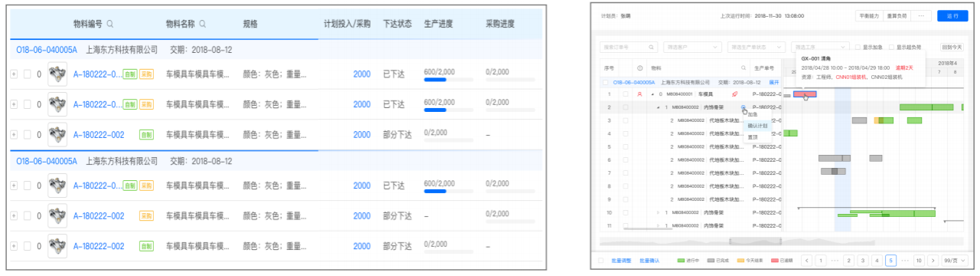Tick checkbox of Gantt row 3
Image resolution: width=980 pixels, height=276 pixels.
coord(626,120)
